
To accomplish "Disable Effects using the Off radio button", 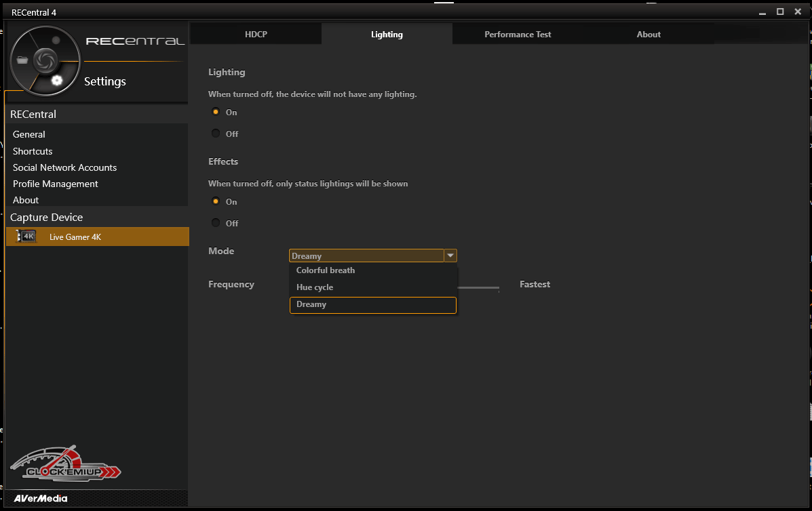I will click(x=216, y=223).
